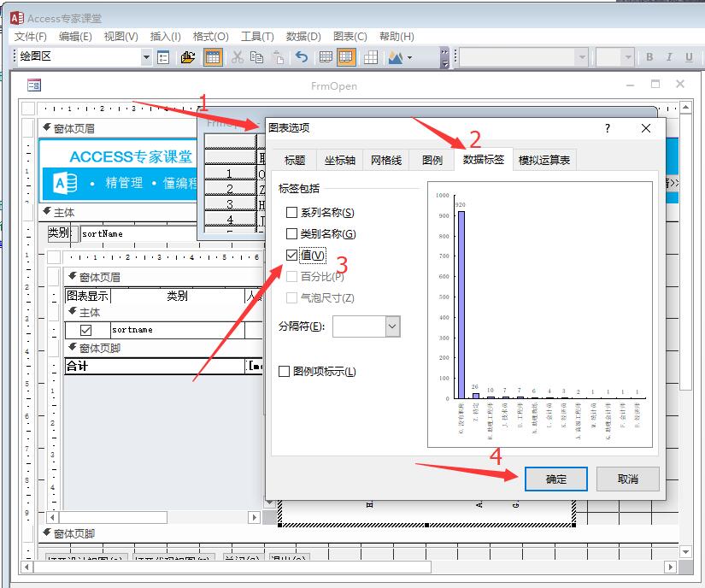
Task: Click the help question mark in dialog
Action: (x=608, y=128)
